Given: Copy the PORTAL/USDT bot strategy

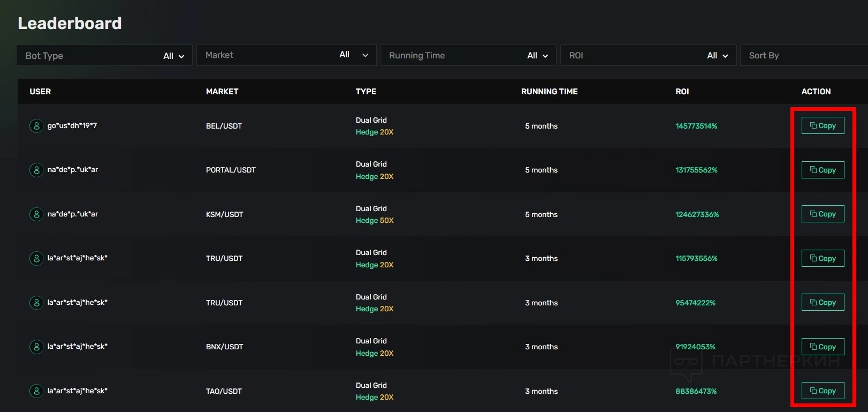Looking at the screenshot, I should coord(823,170).
